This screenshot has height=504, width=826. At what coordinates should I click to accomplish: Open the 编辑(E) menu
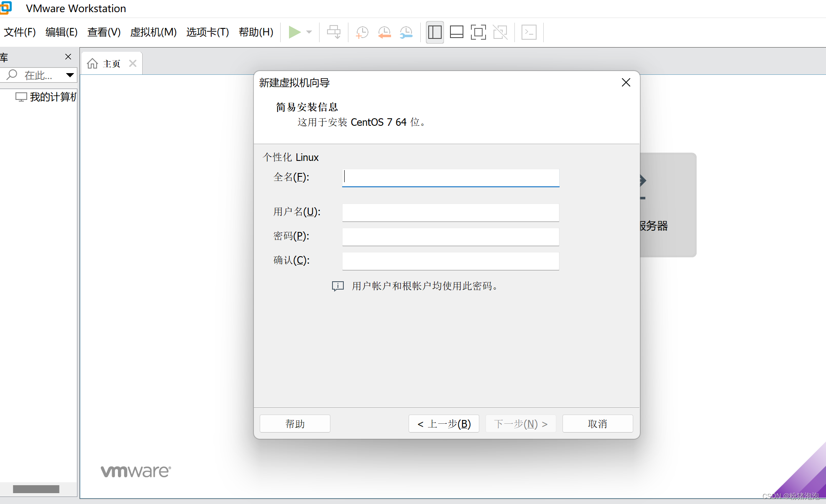61,32
